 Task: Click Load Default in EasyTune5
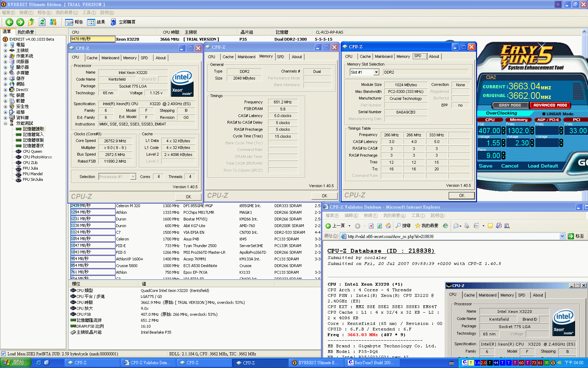pos(543,166)
